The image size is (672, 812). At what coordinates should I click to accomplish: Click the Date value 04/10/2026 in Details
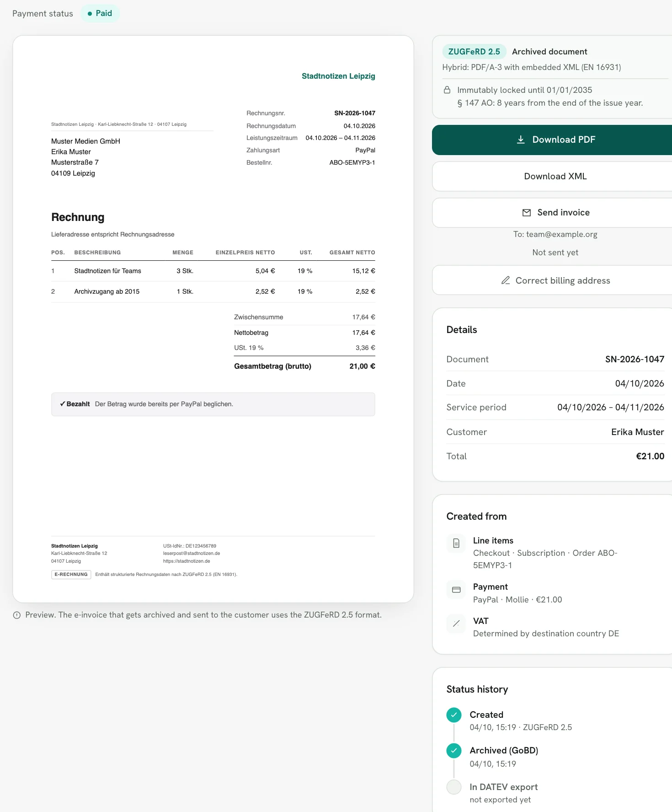pyautogui.click(x=640, y=383)
